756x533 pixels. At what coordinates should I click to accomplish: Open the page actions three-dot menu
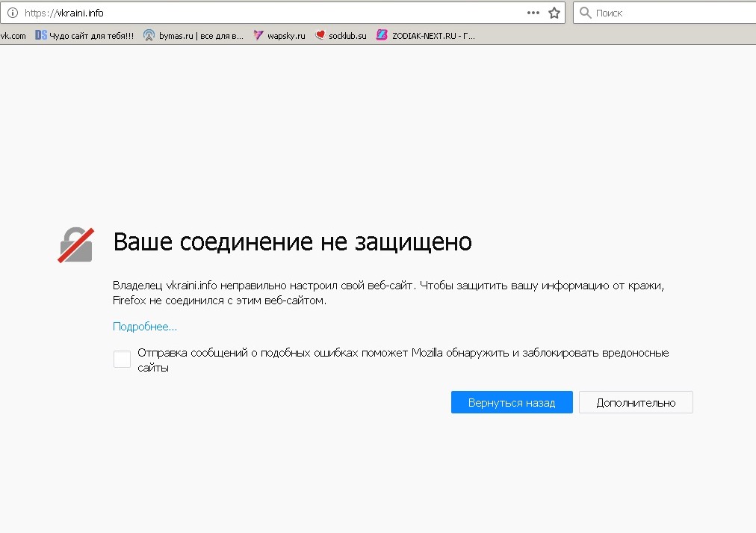coord(533,13)
